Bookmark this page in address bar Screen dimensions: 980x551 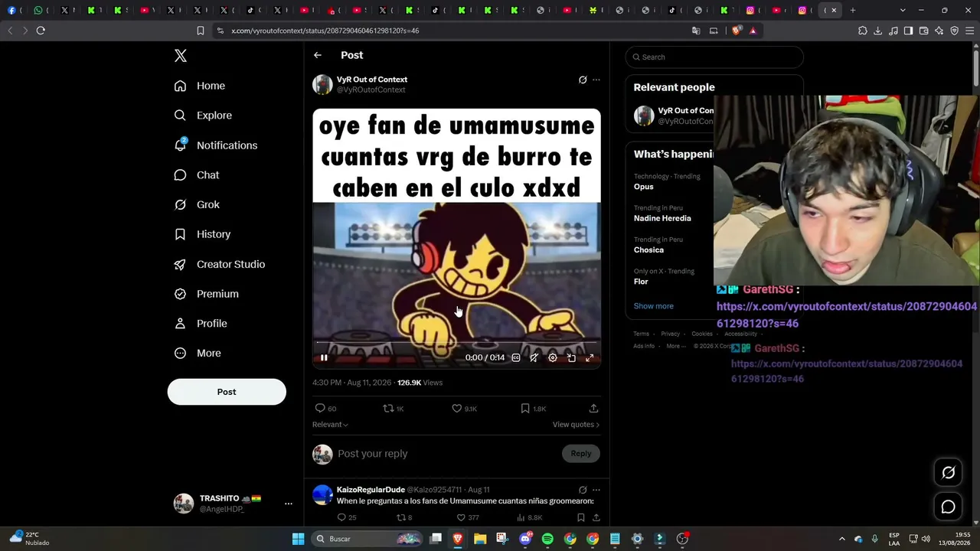201,31
